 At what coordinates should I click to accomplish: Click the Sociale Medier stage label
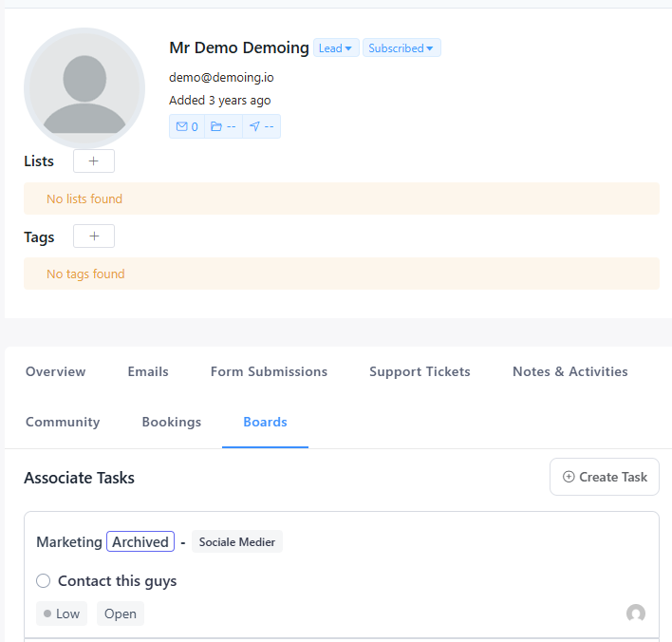(236, 542)
